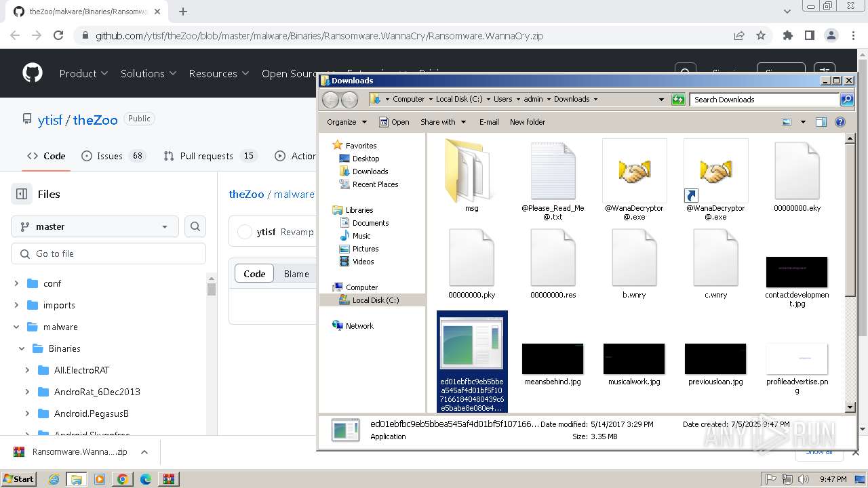Click New folder in Explorer toolbar
Image resolution: width=868 pixels, height=488 pixels.
point(528,122)
